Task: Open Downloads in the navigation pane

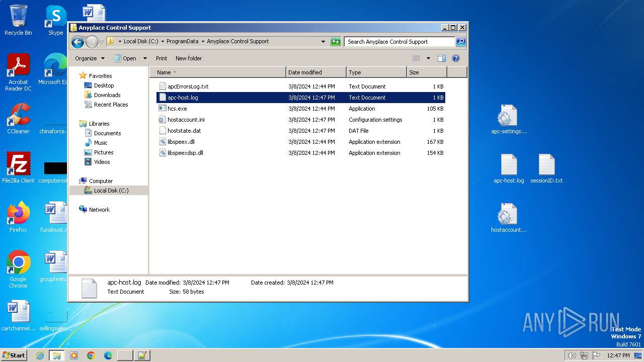Action: (x=107, y=95)
